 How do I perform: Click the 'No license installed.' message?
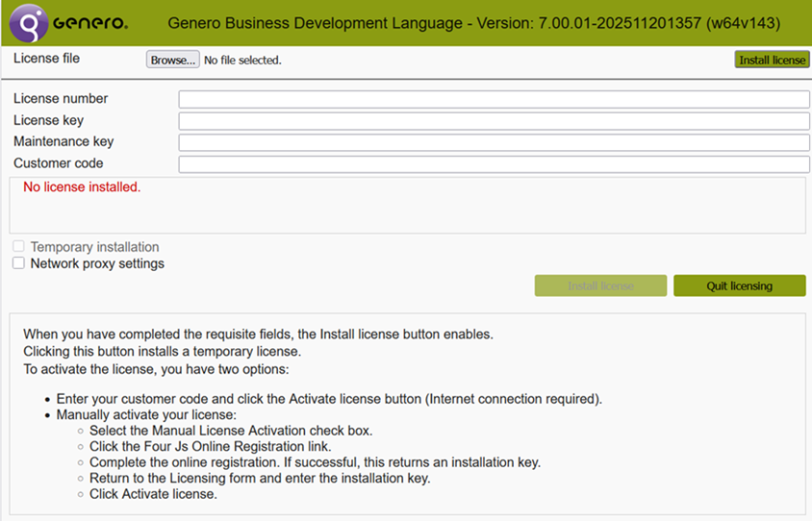click(82, 186)
